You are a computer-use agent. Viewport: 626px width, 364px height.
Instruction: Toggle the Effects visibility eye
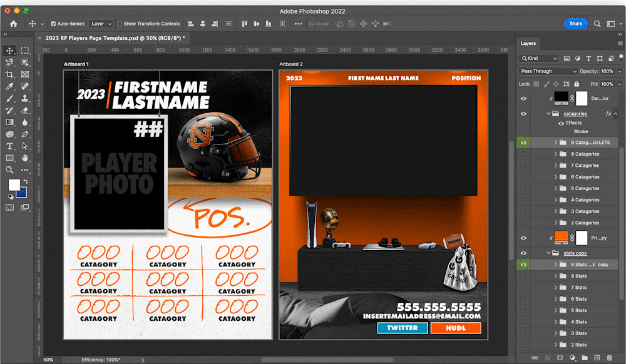561,123
